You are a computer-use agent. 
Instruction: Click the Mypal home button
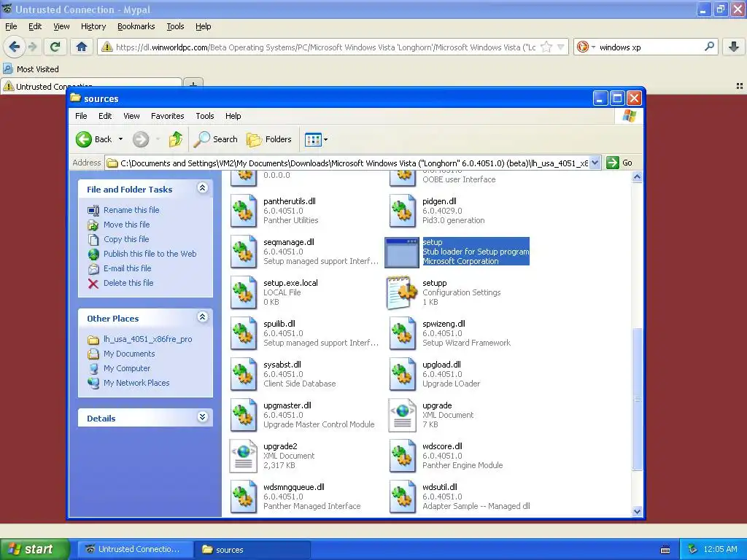82,47
